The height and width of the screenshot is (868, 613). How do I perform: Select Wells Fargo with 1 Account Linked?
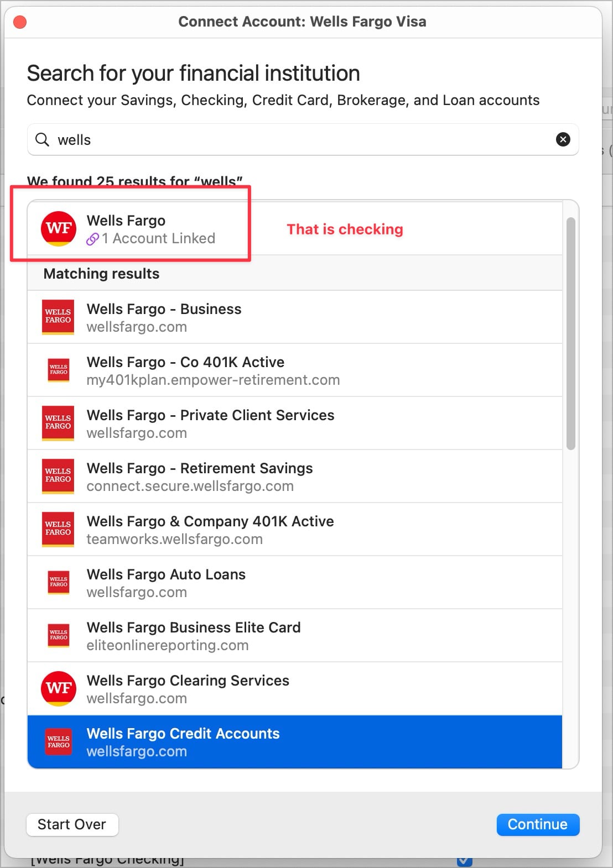(x=295, y=229)
